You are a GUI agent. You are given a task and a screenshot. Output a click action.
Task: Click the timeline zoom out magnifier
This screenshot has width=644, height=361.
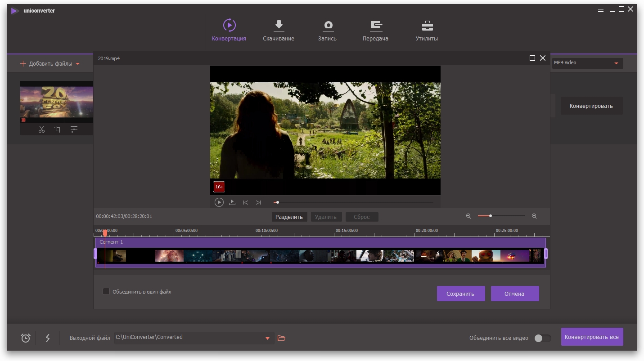[x=468, y=216]
